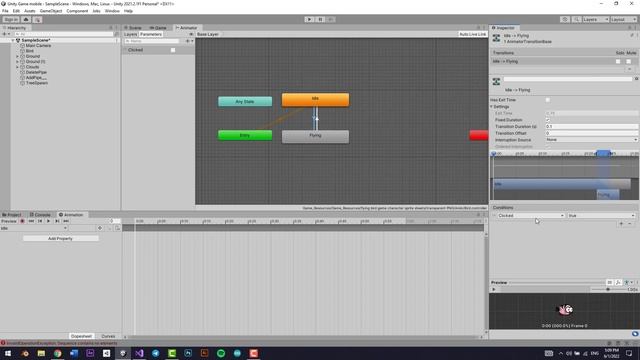Click the Hierarchy search field
This screenshot has height=360, width=640.
click(x=63, y=34)
